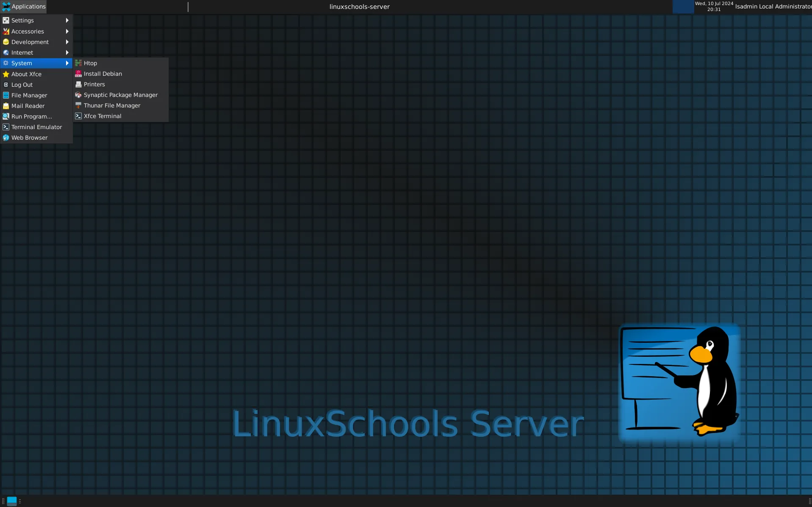
Task: Launch Htop from the System submenu
Action: [90, 63]
